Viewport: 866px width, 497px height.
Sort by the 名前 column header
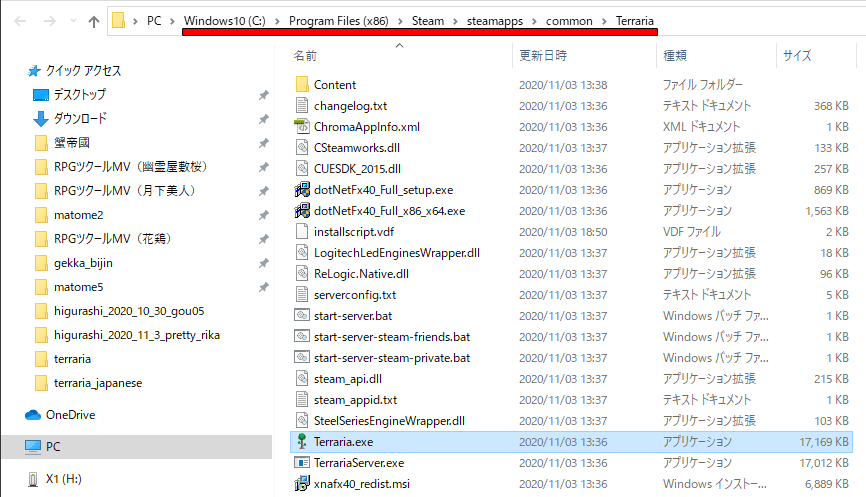305,55
